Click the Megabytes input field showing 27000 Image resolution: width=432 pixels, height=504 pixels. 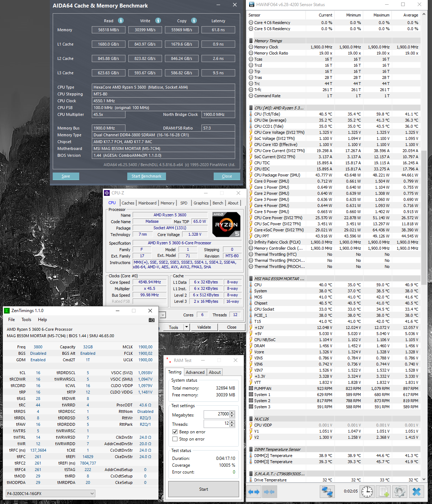click(217, 414)
